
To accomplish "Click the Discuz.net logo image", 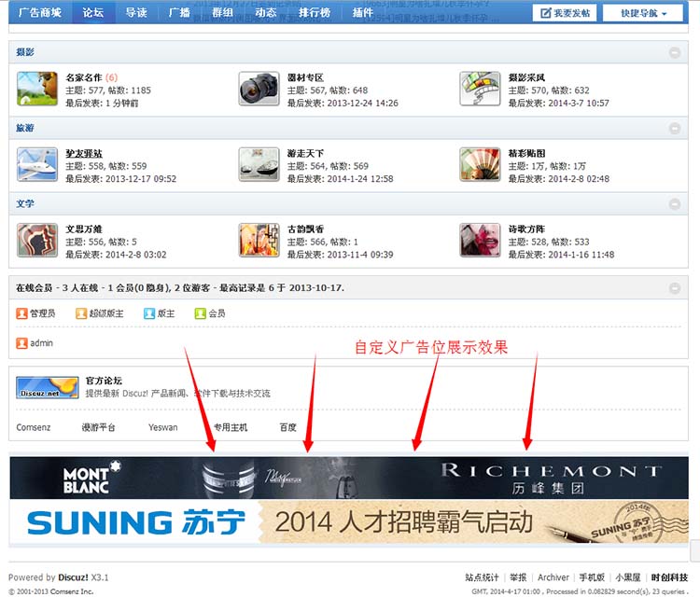I will point(48,387).
